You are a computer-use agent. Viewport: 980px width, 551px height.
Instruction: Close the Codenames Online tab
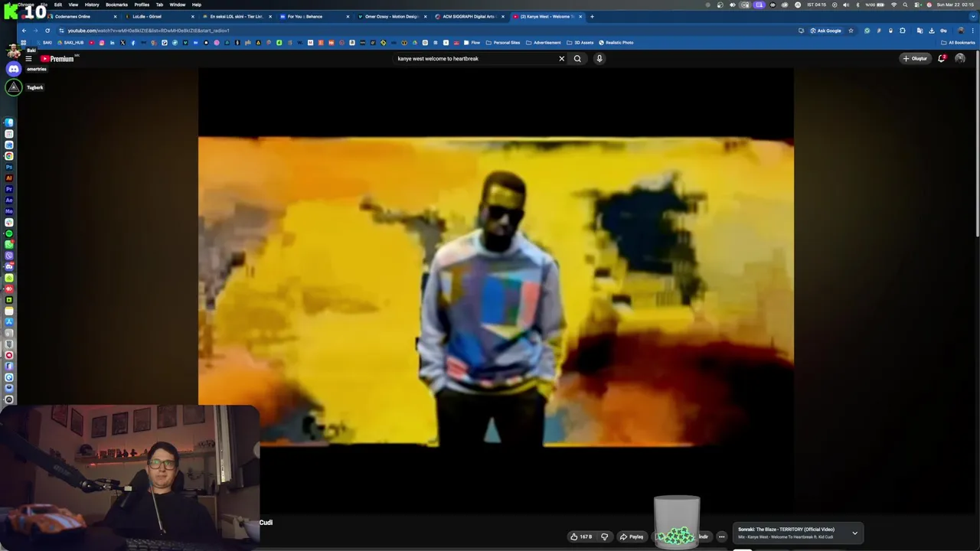(116, 16)
